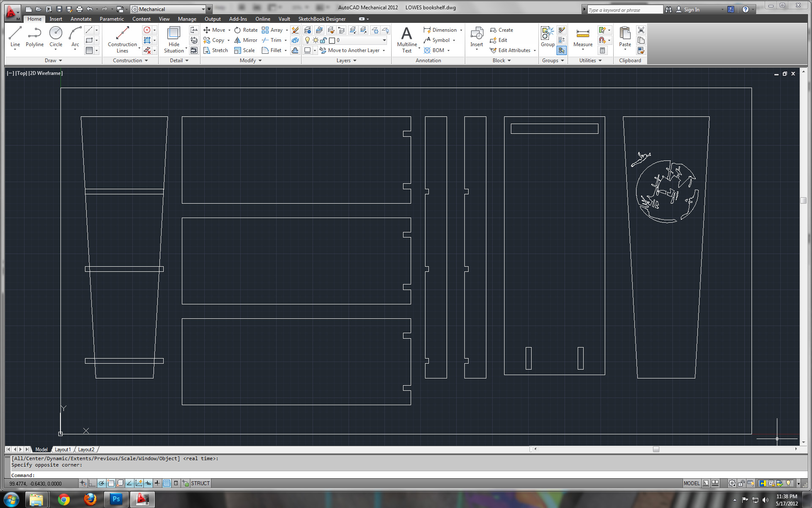The image size is (812, 508).
Task: Switch to Layout2 tab
Action: coord(86,450)
